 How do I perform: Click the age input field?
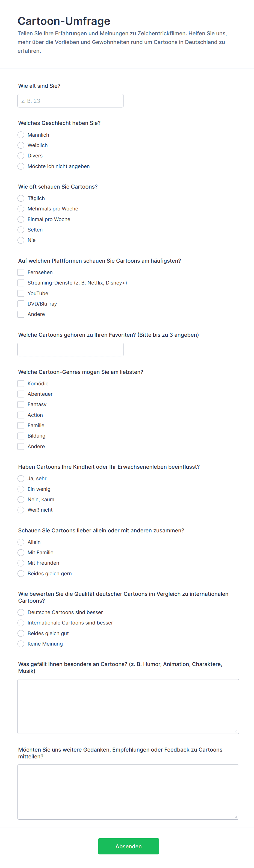click(70, 101)
